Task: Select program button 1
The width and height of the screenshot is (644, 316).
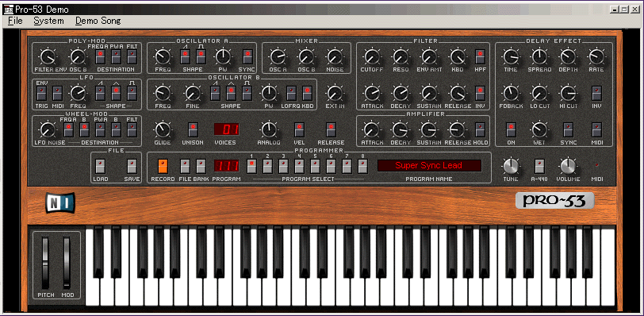Action: [x=251, y=166]
